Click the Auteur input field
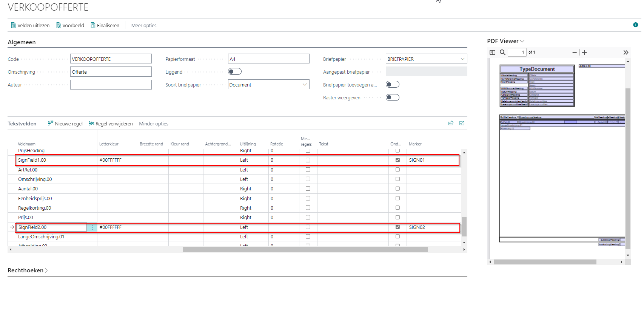This screenshot has height=312, width=644. point(111,85)
